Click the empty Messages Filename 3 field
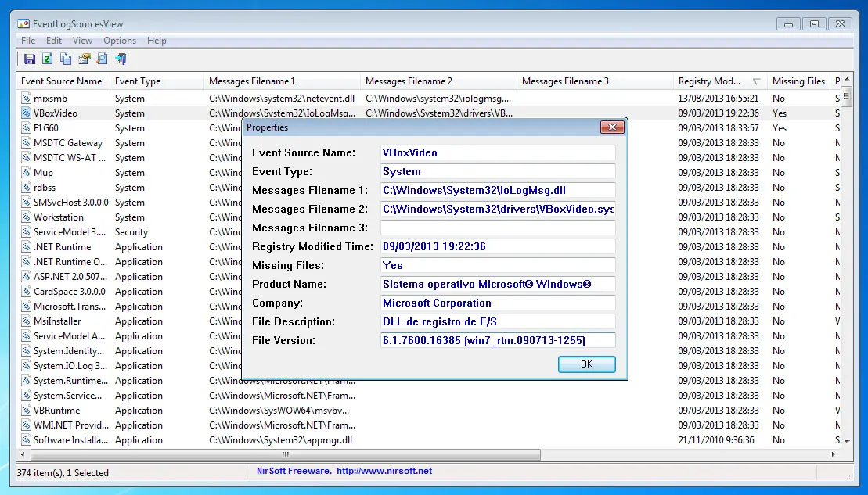 [x=498, y=228]
